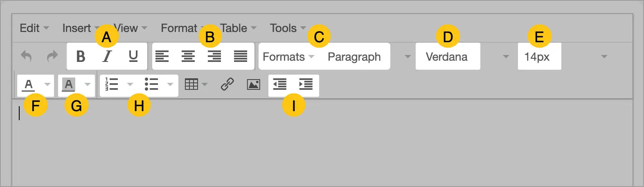
Task: Open the Edit menu
Action: (34, 28)
